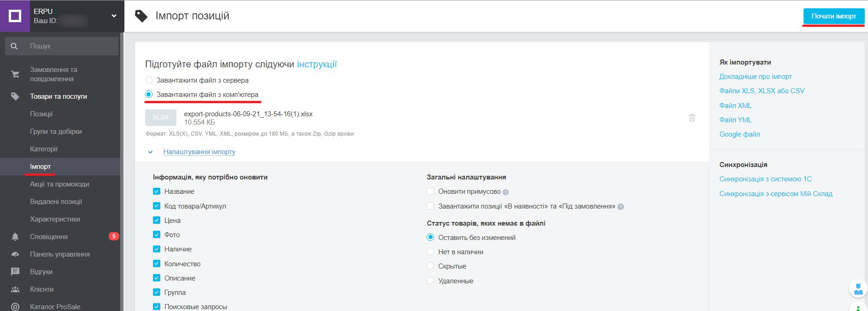The height and width of the screenshot is (311, 868).
Task: Click the export-products xlsx file name
Action: tap(248, 114)
